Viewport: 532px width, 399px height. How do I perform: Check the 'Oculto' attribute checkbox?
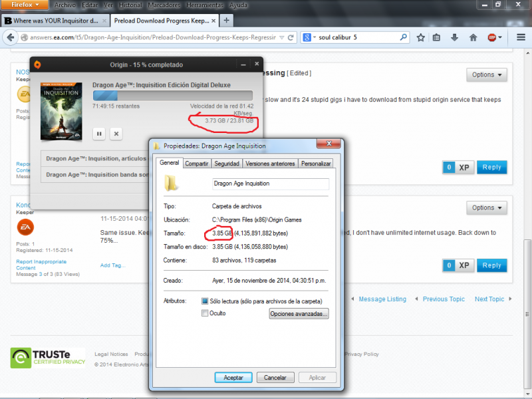[x=205, y=313]
